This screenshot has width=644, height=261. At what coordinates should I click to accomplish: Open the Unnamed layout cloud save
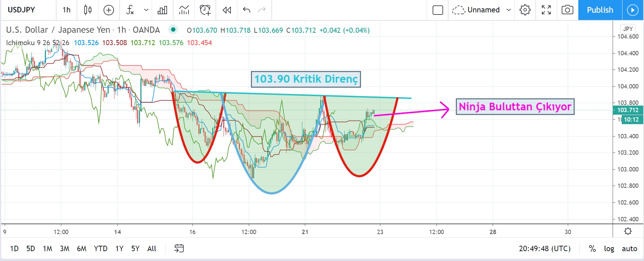click(x=476, y=10)
